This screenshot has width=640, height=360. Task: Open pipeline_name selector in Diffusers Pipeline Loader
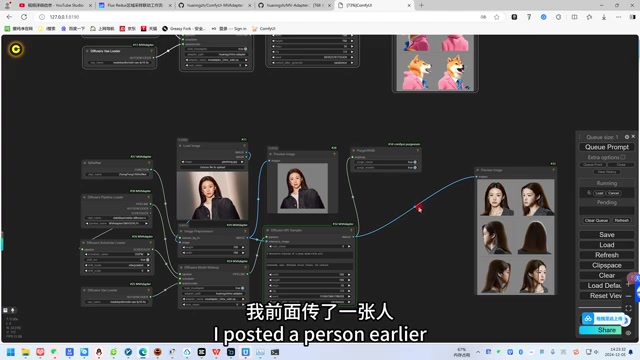117,223
